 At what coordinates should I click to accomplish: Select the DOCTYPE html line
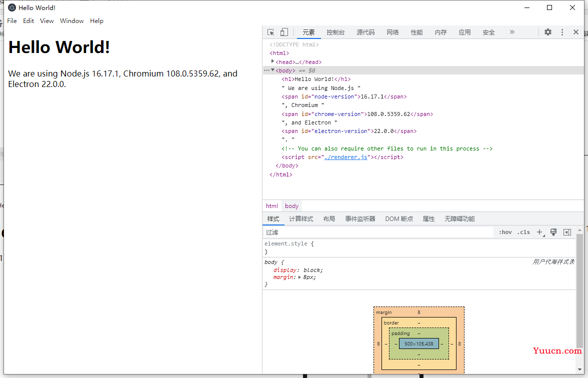click(294, 44)
